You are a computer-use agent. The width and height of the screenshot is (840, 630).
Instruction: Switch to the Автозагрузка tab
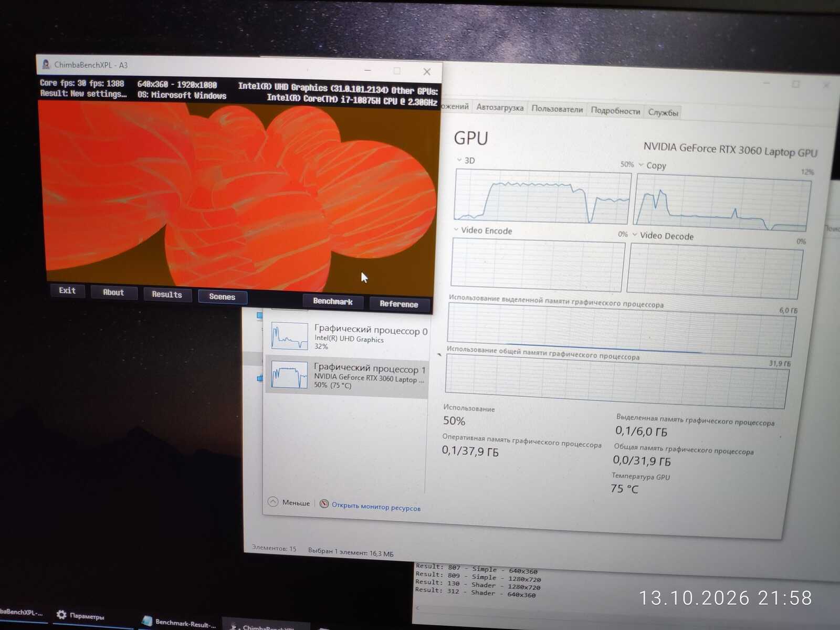point(500,108)
